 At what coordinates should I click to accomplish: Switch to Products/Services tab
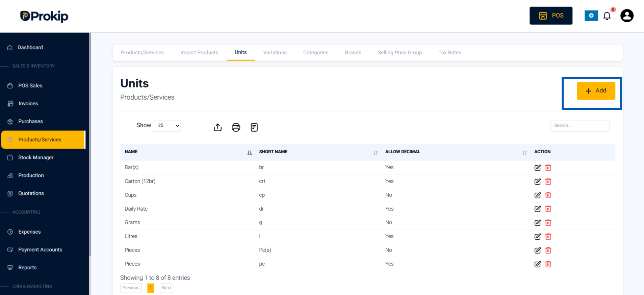pos(142,53)
